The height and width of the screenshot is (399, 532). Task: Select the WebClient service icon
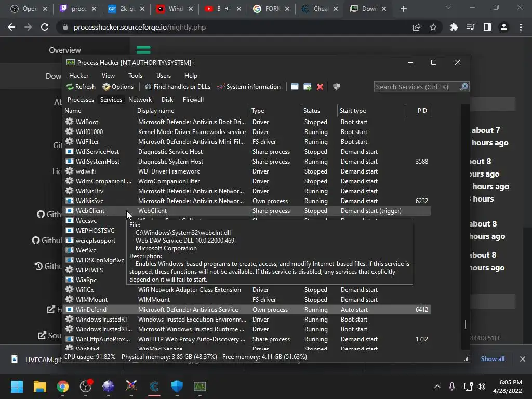coord(70,211)
